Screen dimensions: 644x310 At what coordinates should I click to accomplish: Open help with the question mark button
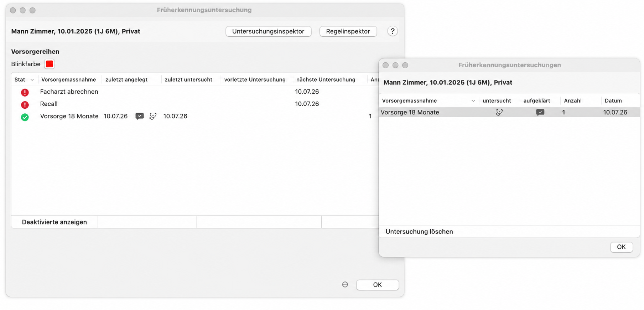[392, 31]
